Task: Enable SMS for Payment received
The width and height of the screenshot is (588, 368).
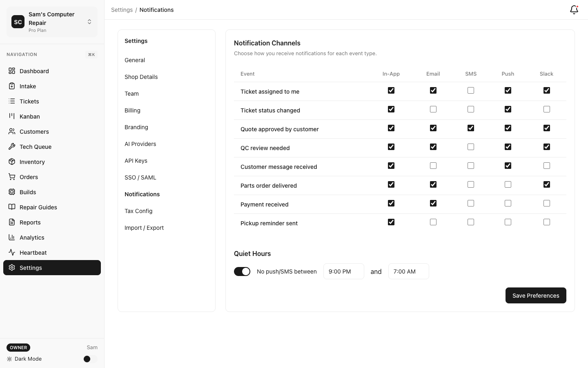Action: point(471,203)
